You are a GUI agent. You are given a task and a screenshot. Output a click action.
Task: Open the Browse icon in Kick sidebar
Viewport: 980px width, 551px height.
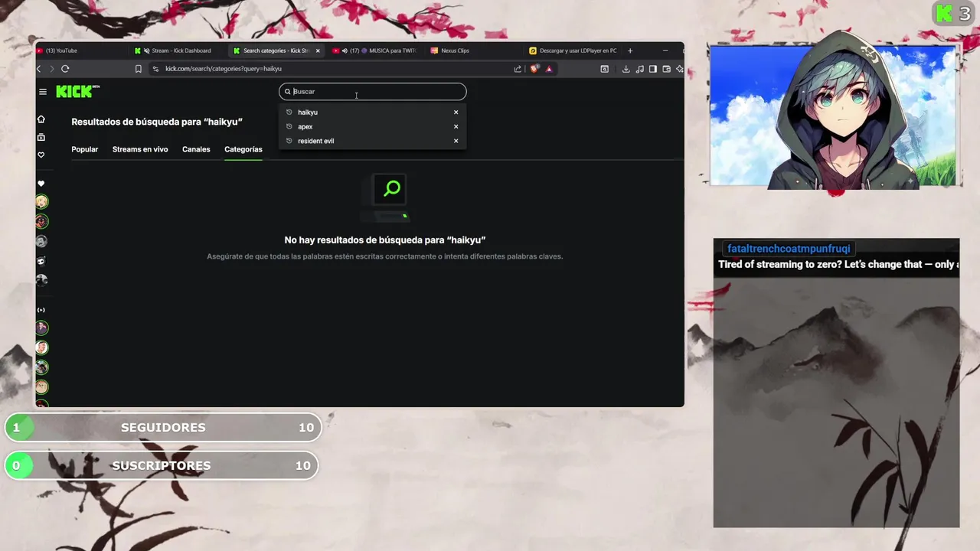[x=41, y=137]
